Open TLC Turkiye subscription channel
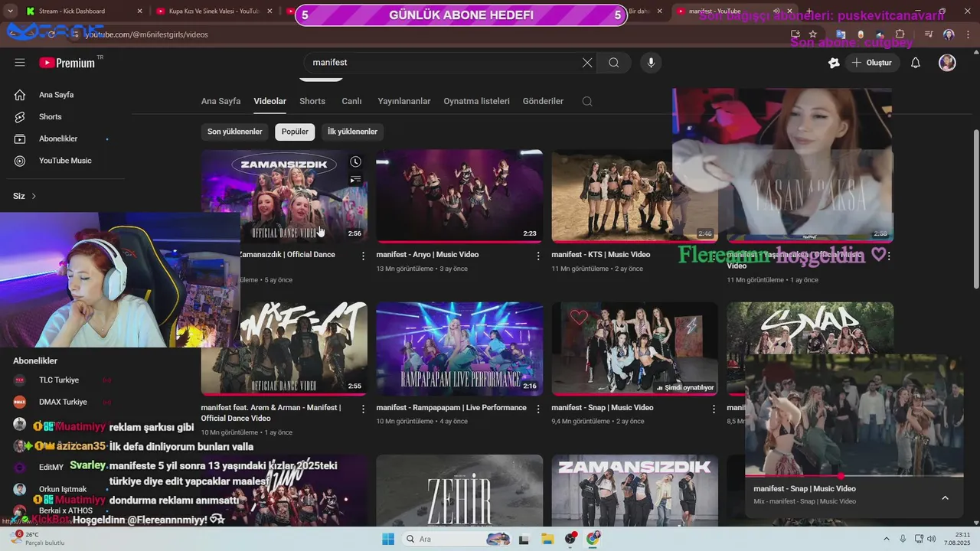 (x=59, y=380)
